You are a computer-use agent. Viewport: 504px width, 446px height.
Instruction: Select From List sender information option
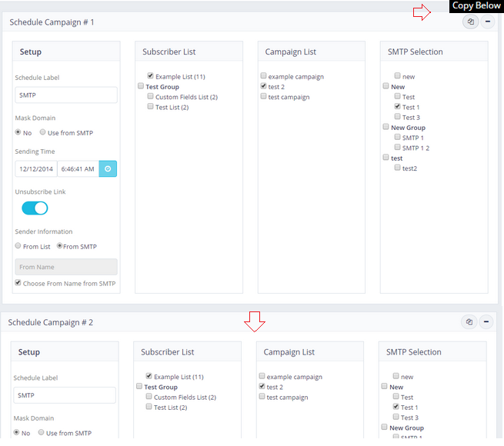(x=18, y=246)
